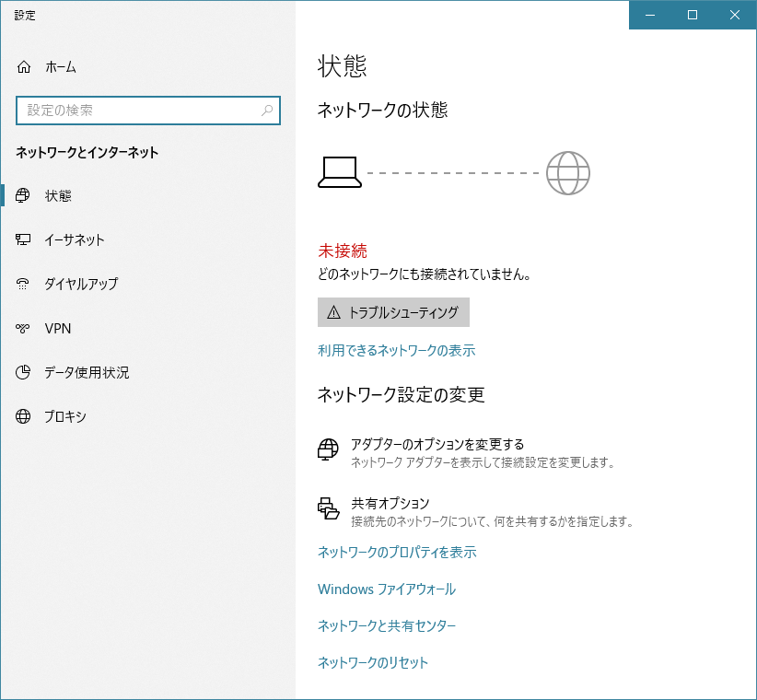Click the Home house icon

[24, 66]
